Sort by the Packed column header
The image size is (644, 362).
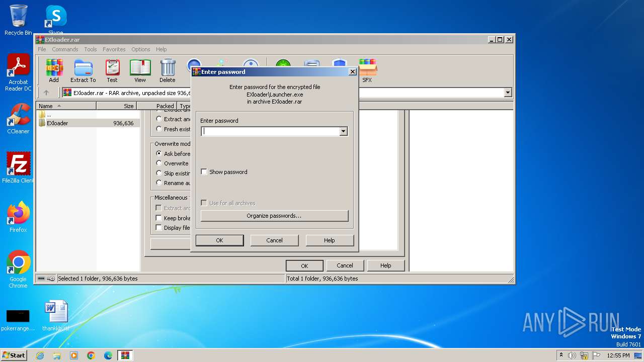point(156,106)
